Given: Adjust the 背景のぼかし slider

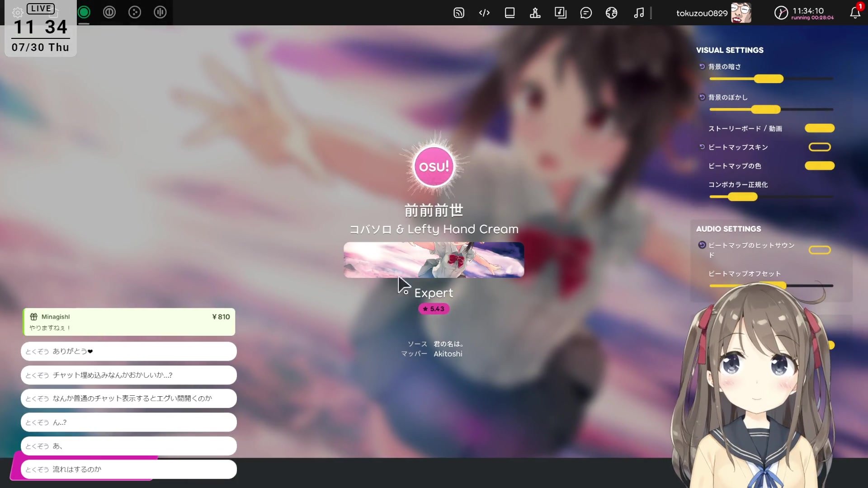Looking at the screenshot, I should (771, 109).
